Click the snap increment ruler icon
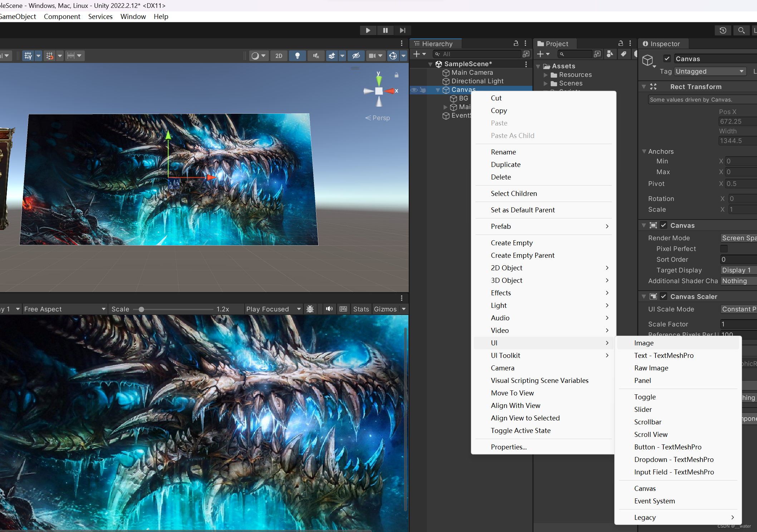The image size is (757, 532). (x=71, y=56)
